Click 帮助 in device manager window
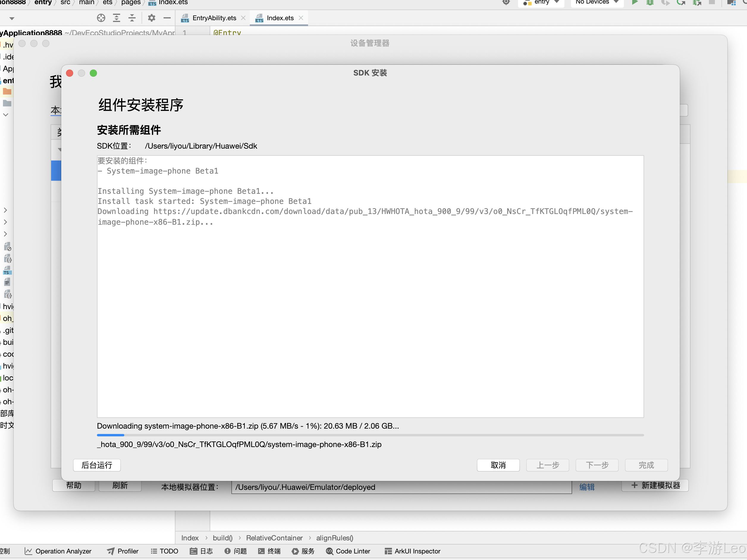747x560 pixels. tap(74, 486)
